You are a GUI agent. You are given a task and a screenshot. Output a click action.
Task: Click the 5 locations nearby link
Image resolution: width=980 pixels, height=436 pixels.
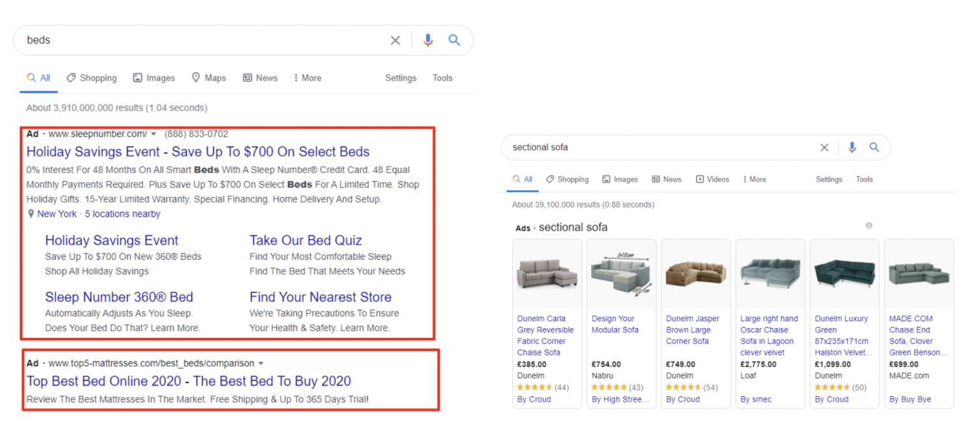tap(122, 213)
